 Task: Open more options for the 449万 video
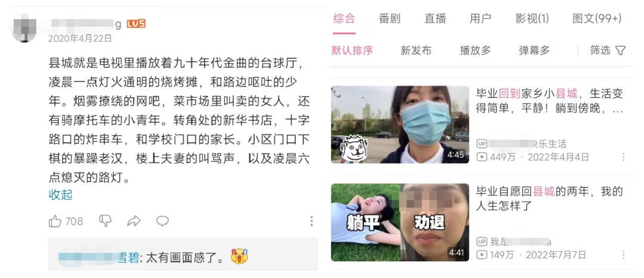pos(624,157)
